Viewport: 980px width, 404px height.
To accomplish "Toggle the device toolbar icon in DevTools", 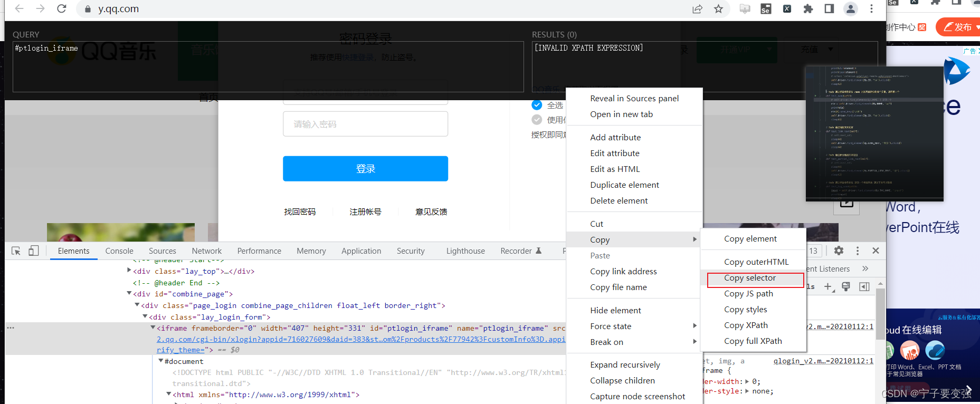I will click(x=33, y=251).
